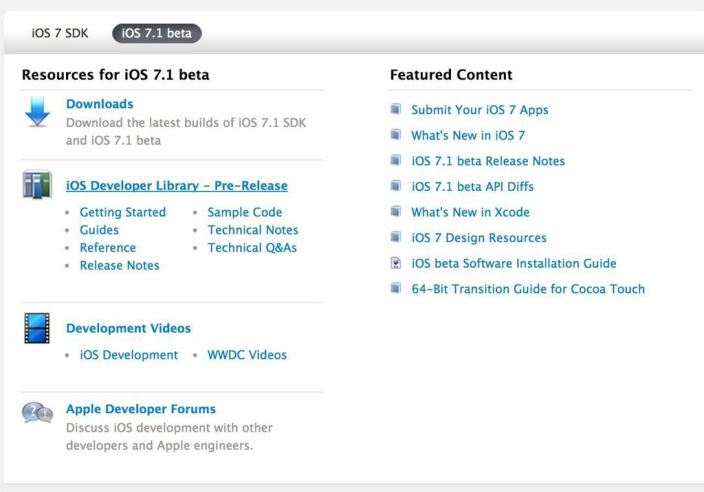Screen dimensions: 704x492
Task: Go to Getting Started in the library
Action: (122, 212)
